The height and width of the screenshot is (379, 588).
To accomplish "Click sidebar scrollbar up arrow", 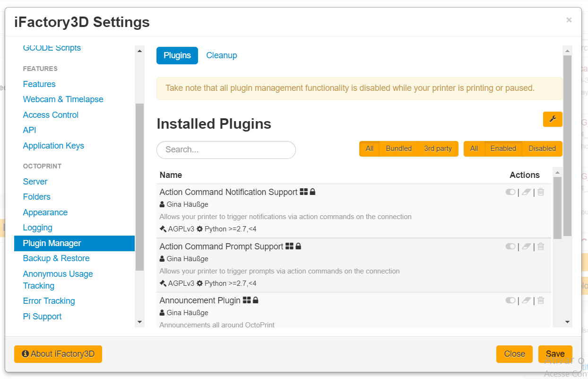I will [139, 51].
